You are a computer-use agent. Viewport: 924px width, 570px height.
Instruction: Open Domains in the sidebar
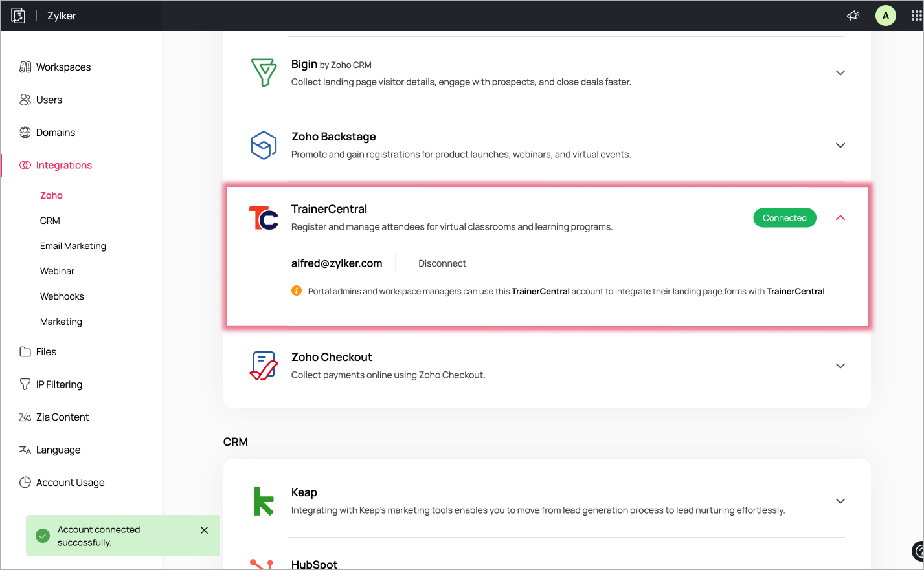(56, 132)
